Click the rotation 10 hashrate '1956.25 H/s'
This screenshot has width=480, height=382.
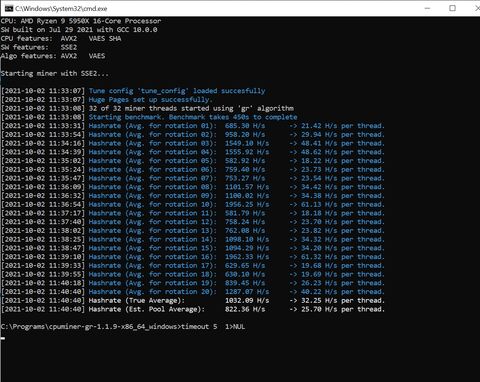click(247, 204)
